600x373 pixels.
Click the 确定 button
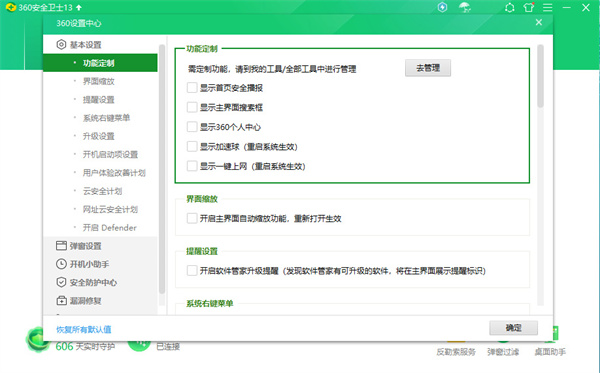(x=514, y=328)
